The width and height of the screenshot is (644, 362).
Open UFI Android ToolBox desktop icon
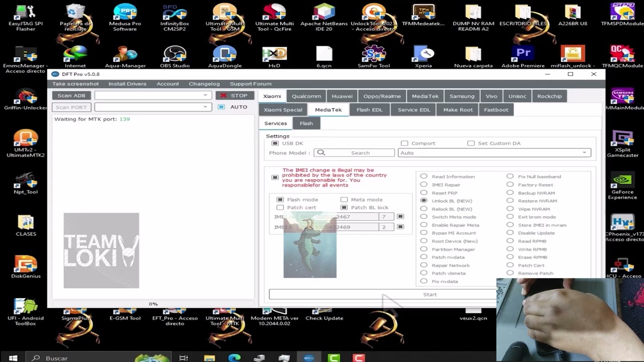(26, 312)
